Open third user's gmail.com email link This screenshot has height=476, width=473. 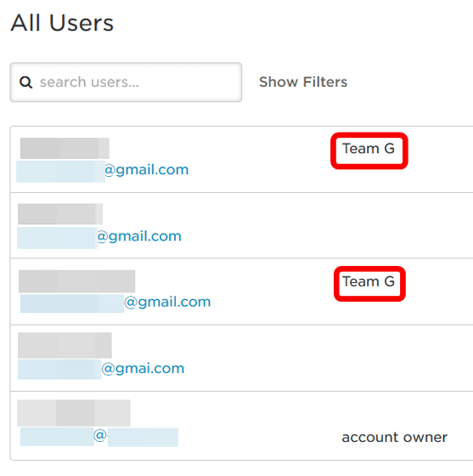point(115,303)
